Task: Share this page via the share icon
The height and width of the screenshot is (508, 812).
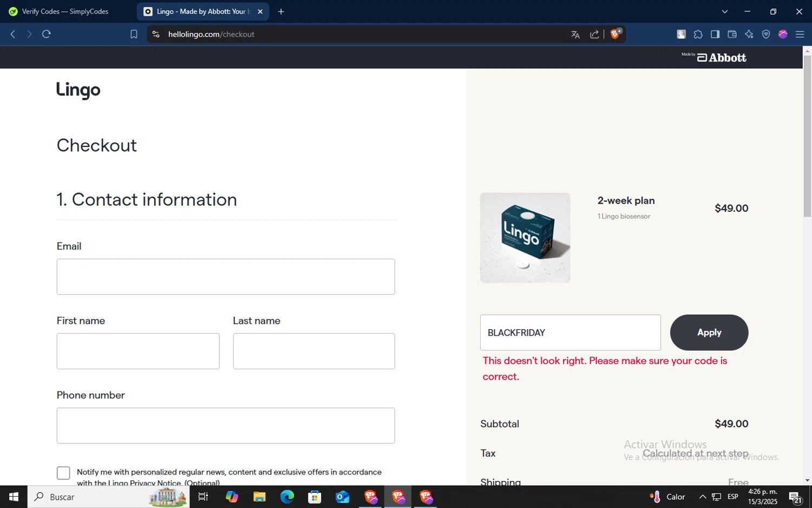Action: pyautogui.click(x=594, y=34)
